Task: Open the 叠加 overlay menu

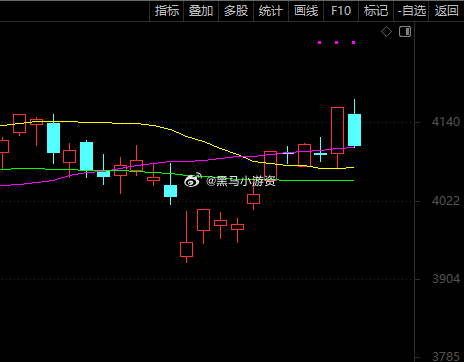Action: click(201, 11)
